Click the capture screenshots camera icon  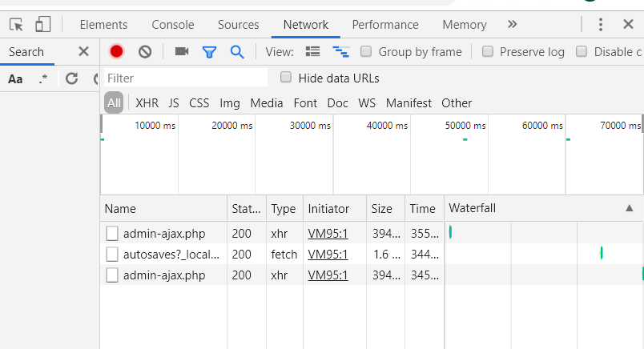point(182,52)
